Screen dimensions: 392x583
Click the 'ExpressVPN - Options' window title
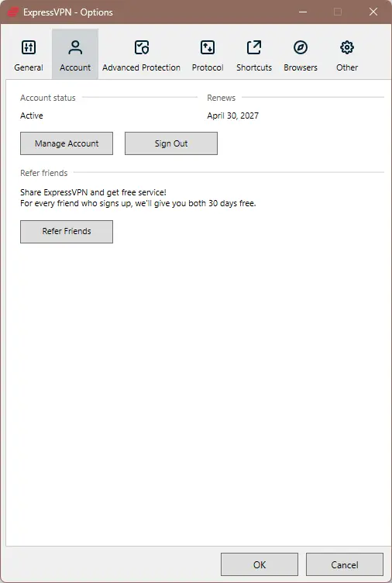(x=68, y=12)
